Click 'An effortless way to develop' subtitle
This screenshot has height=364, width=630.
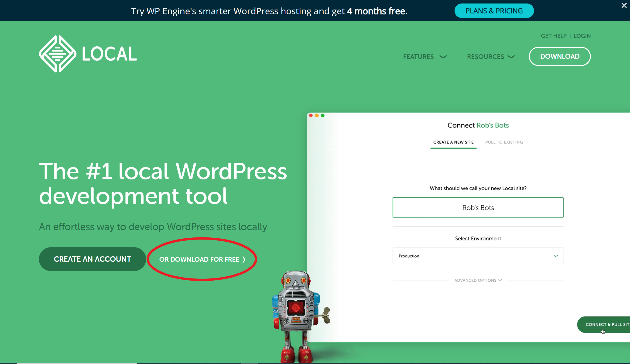point(153,227)
